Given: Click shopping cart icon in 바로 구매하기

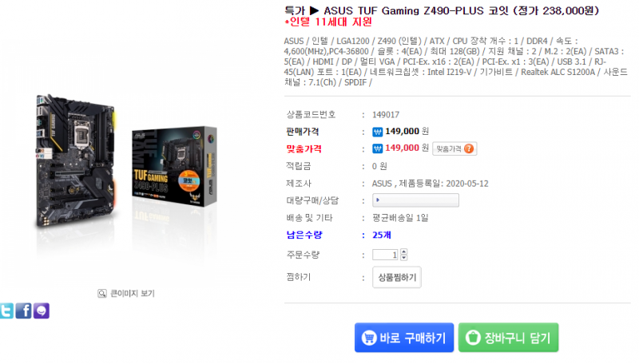Looking at the screenshot, I should pyautogui.click(x=369, y=338).
